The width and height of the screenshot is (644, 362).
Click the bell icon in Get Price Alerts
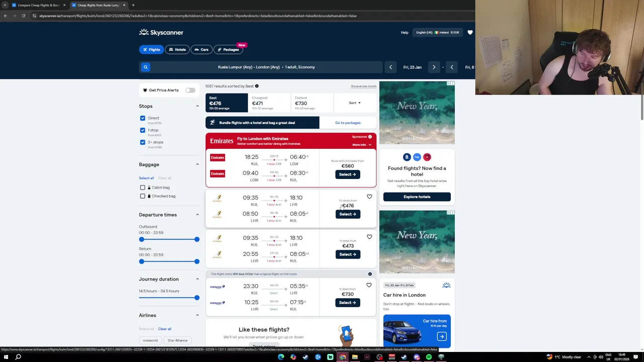click(145, 90)
